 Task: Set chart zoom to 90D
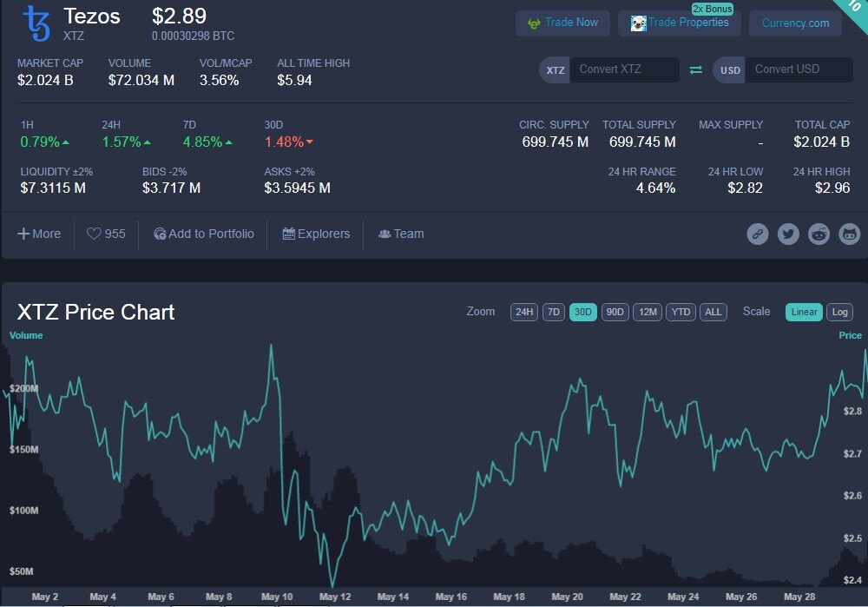[x=615, y=312]
